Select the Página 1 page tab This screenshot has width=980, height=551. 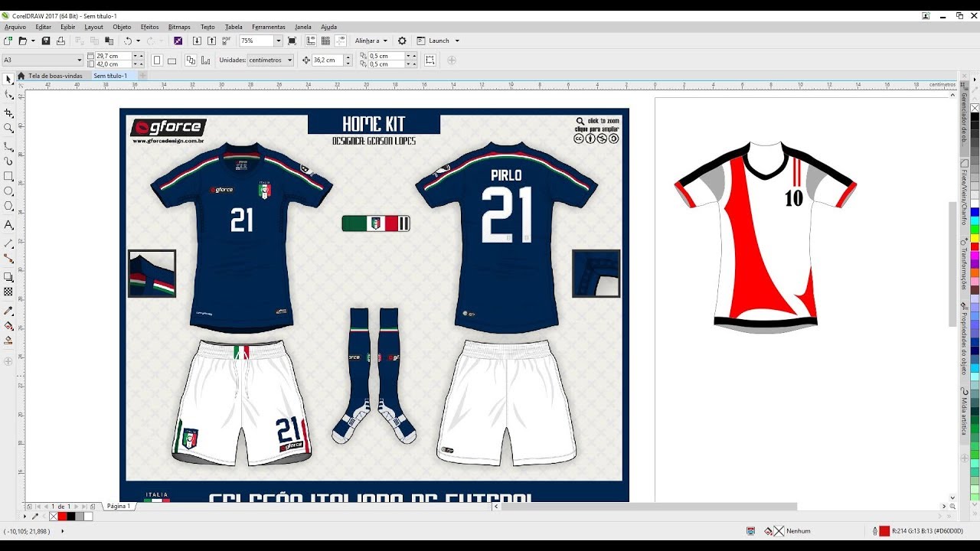tap(119, 506)
